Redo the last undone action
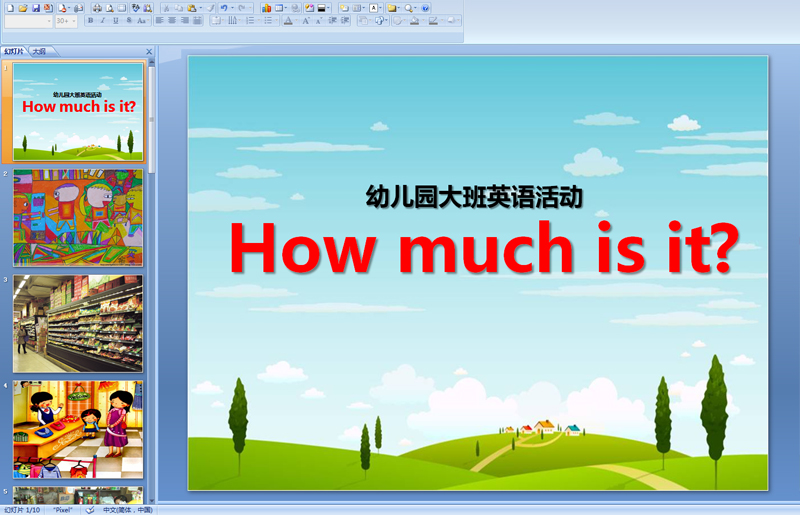Screen dimensions: 800x515 tap(241, 8)
